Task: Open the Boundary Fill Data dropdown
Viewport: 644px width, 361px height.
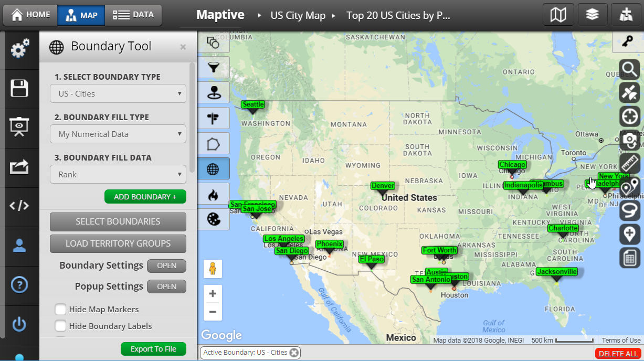Action: point(118,175)
